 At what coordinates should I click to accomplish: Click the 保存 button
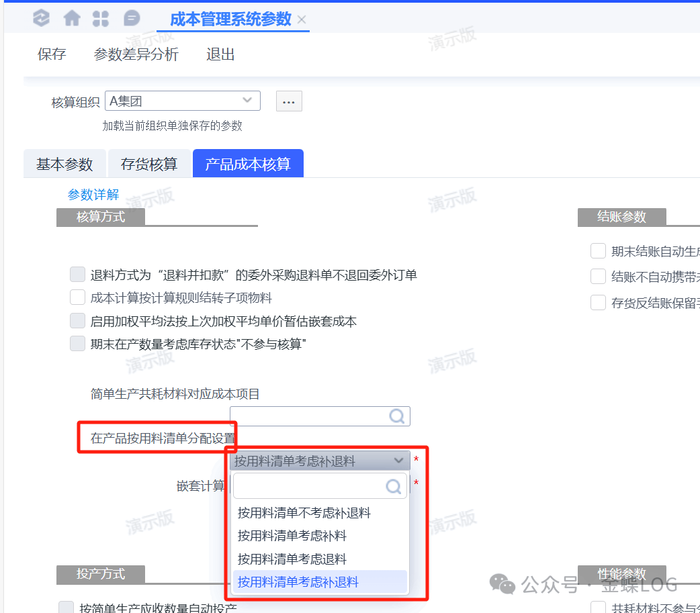52,54
